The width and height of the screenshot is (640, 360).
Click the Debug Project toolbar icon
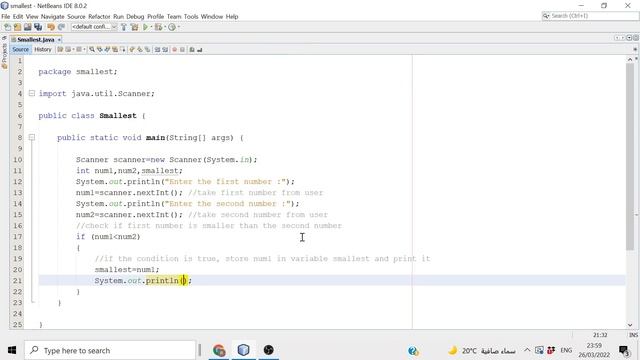(x=158, y=27)
